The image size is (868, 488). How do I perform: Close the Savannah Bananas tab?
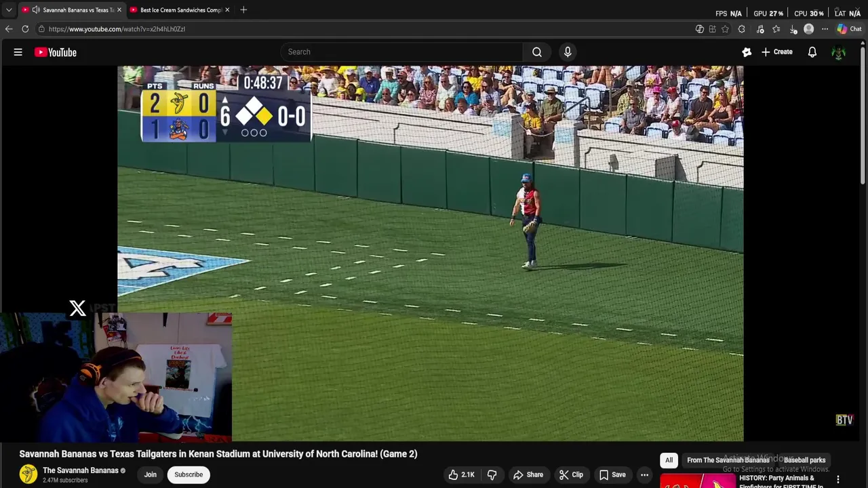[x=119, y=10]
